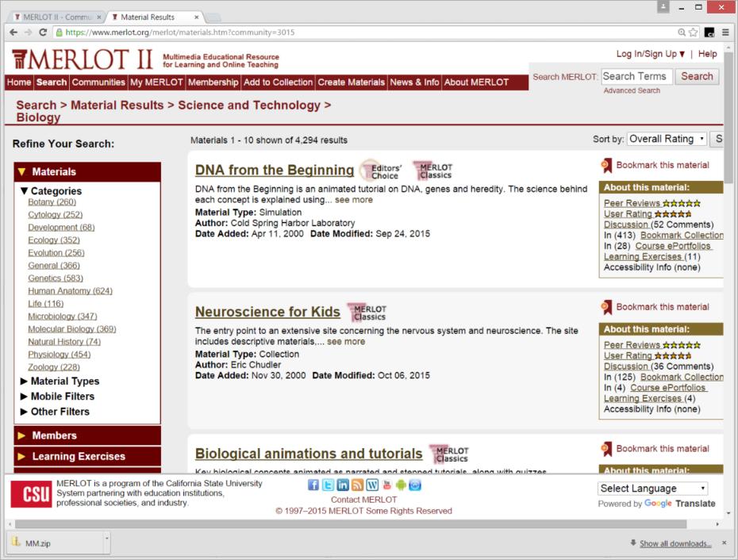
Task: Collapse the Categories section
Action: [x=24, y=191]
